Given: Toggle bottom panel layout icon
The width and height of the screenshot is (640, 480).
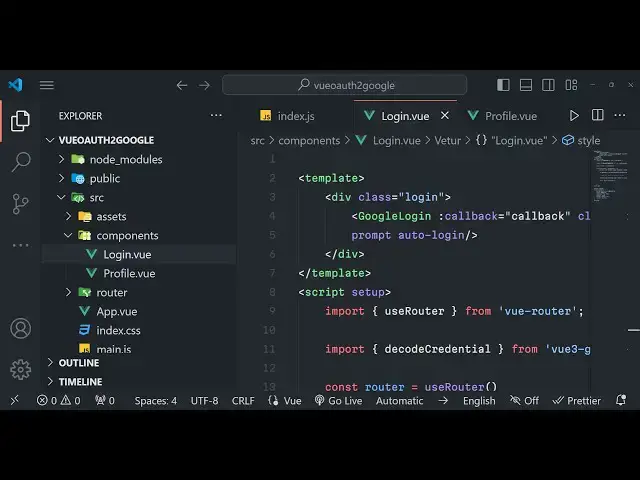Looking at the screenshot, I should (525, 85).
